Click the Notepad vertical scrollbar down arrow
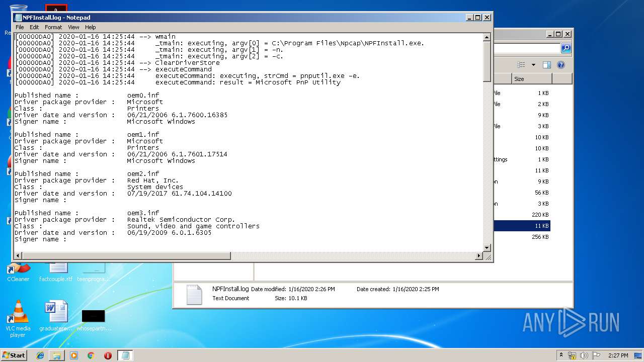 [x=487, y=247]
